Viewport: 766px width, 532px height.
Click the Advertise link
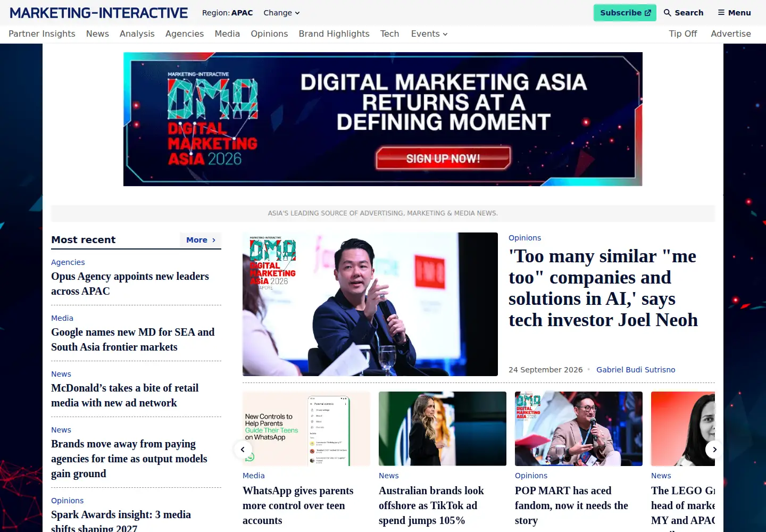[731, 34]
